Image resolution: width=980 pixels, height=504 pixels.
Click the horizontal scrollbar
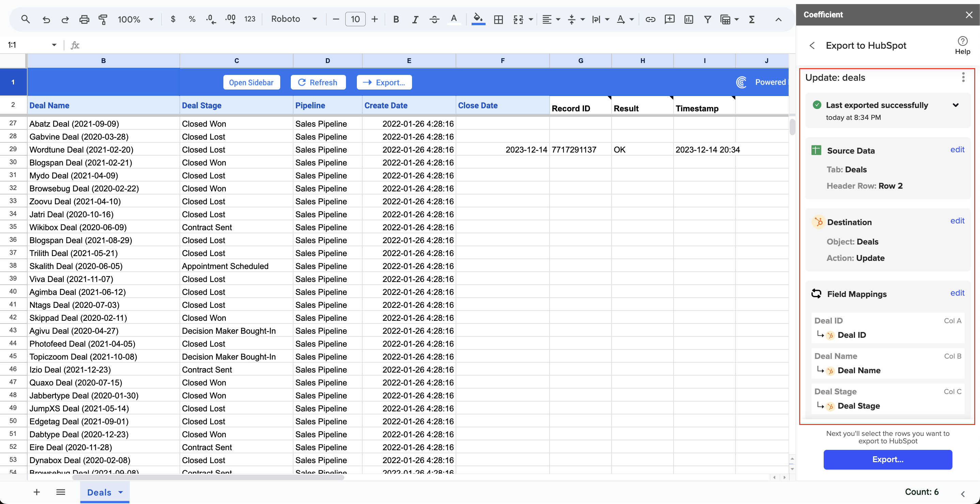pyautogui.click(x=208, y=477)
